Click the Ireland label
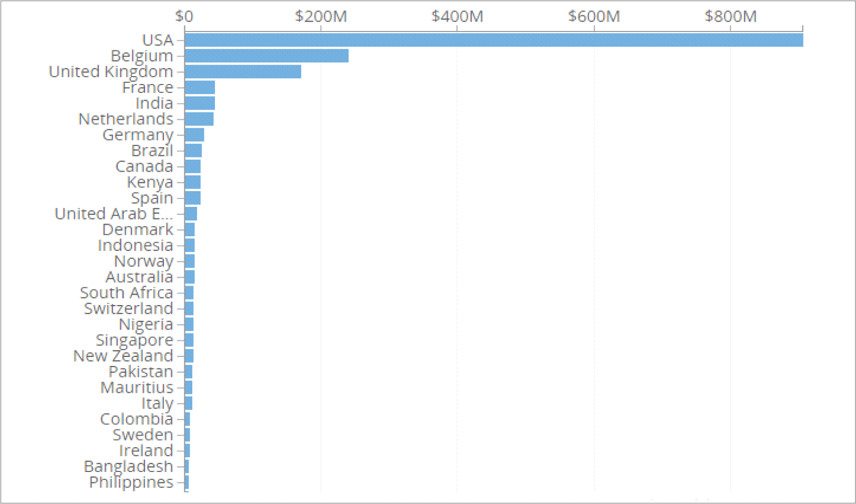The width and height of the screenshot is (856, 504). coord(146,450)
